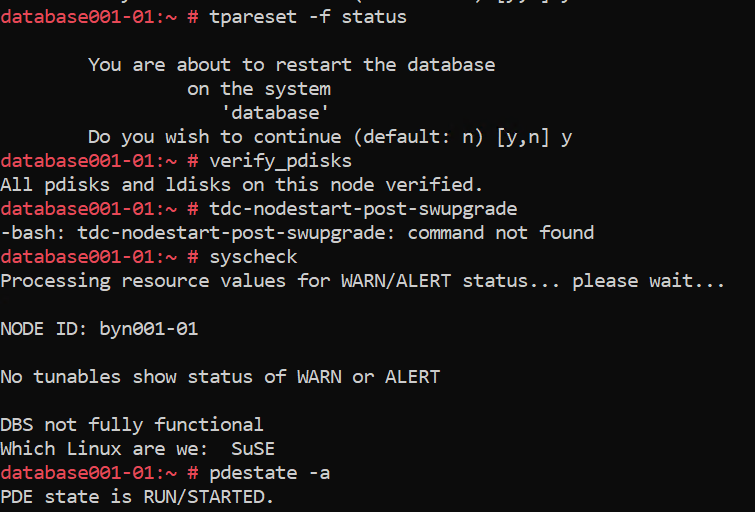The height and width of the screenshot is (512, 755).
Task: Click the 'You are about to restart' line
Action: 291,65
